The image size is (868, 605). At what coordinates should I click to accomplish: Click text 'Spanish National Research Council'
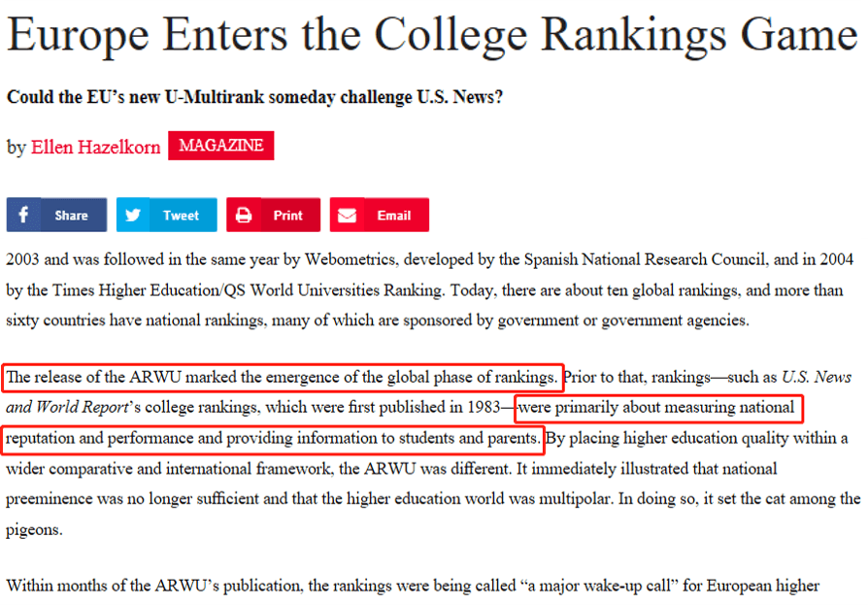point(645,259)
